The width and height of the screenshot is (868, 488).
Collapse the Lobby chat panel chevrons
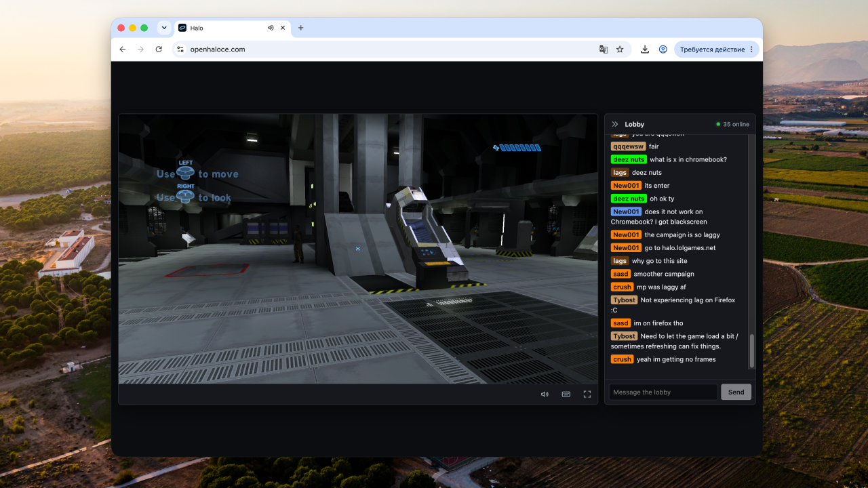point(615,124)
